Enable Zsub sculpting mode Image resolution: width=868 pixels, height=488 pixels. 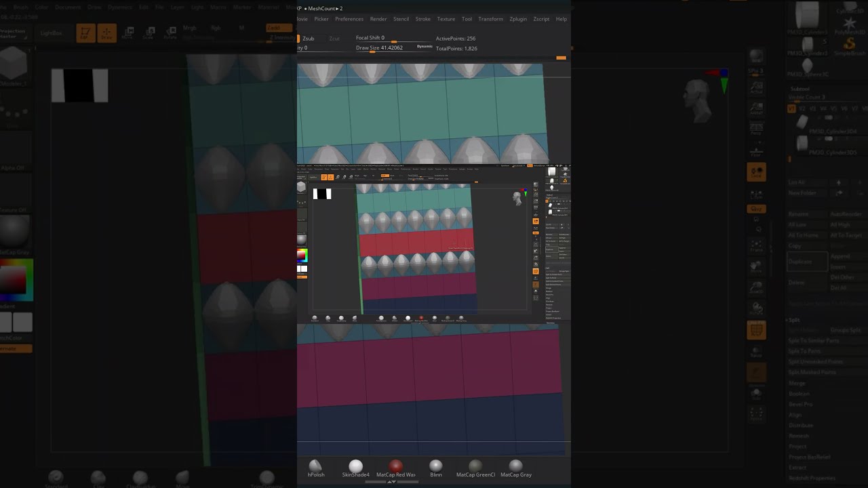tap(308, 39)
